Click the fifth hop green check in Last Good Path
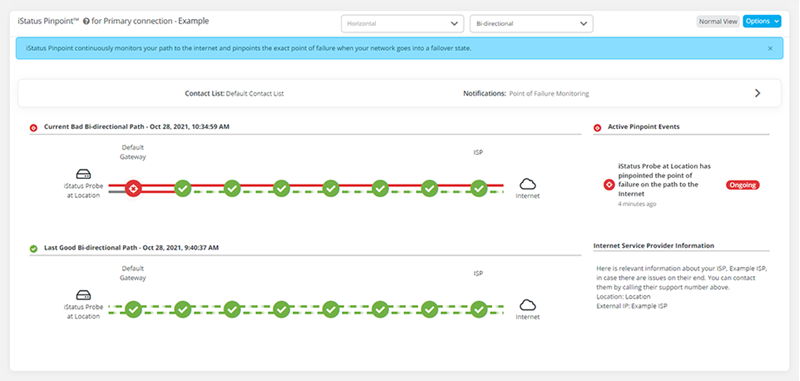800x381 pixels. (x=331, y=309)
